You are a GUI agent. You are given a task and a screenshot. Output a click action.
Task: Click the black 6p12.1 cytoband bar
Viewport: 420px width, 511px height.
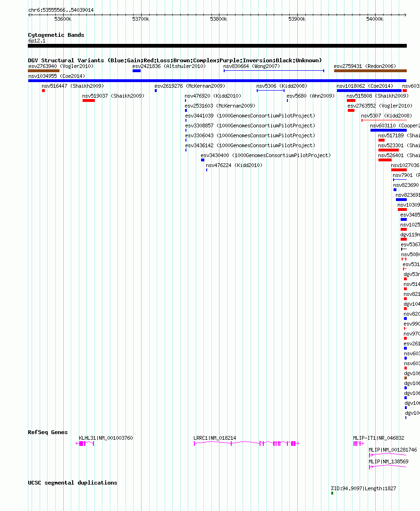218,46
